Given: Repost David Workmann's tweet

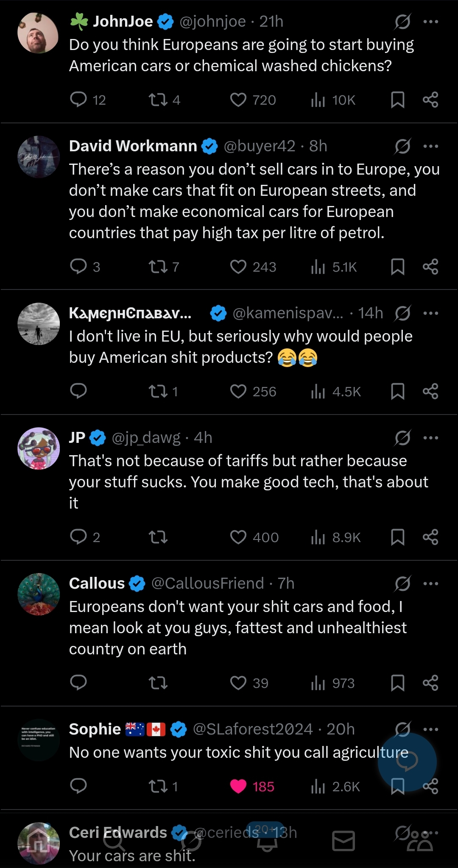Looking at the screenshot, I should 158,267.
